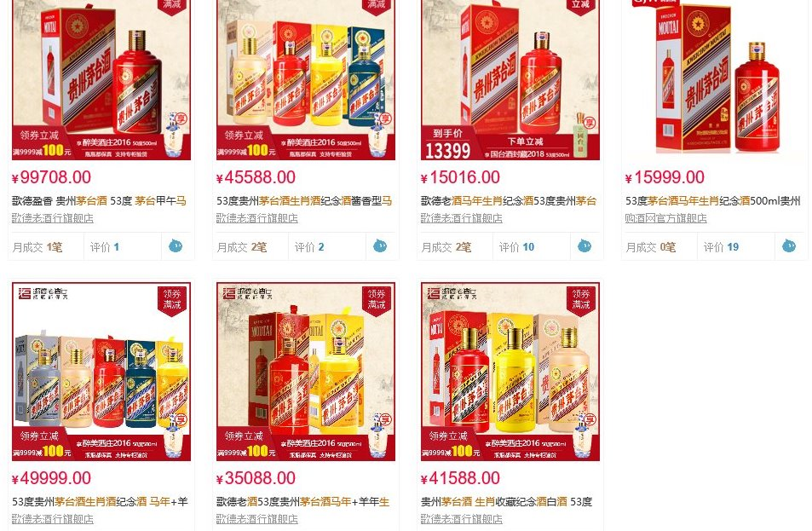View 评价 19 reviews link
The width and height of the screenshot is (812, 531).
[x=722, y=247]
